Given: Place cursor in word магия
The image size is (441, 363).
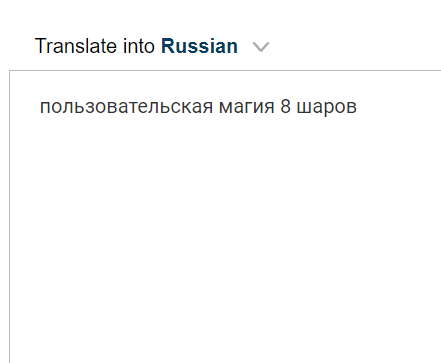Looking at the screenshot, I should [x=247, y=108].
